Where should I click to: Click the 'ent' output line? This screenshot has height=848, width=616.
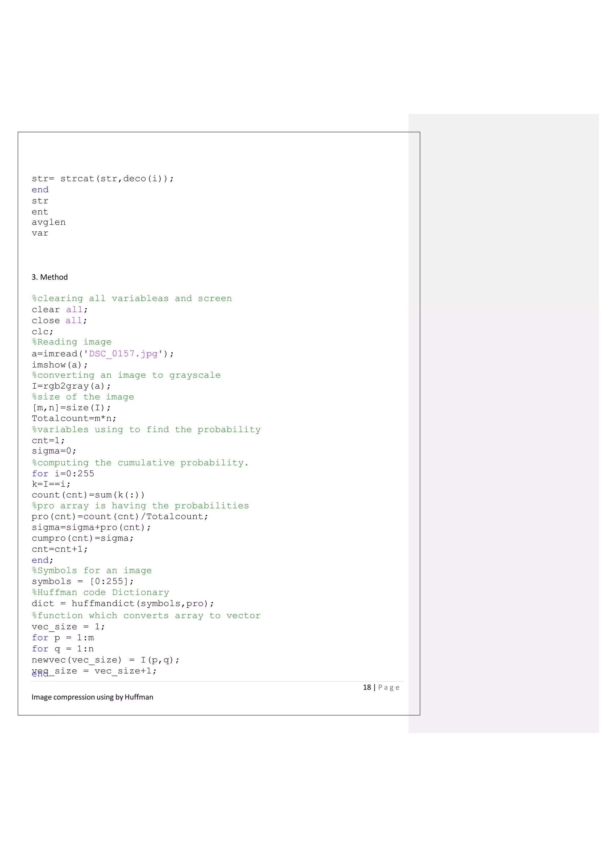40,212
